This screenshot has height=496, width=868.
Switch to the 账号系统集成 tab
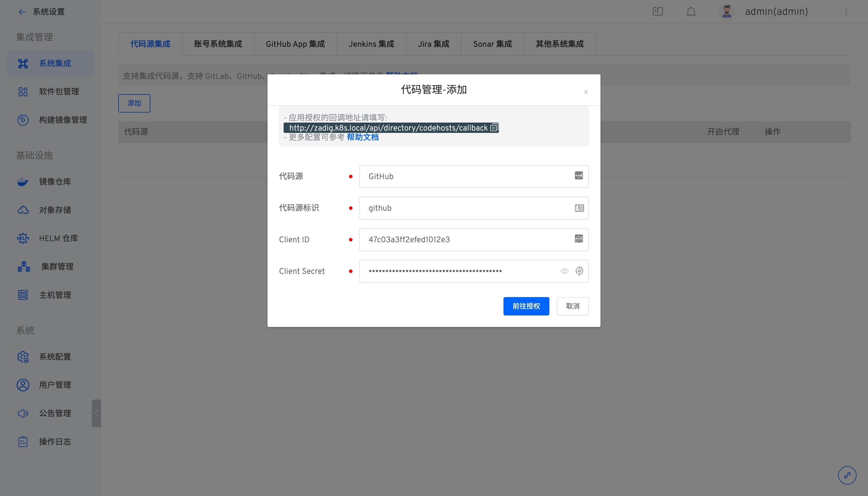(218, 44)
